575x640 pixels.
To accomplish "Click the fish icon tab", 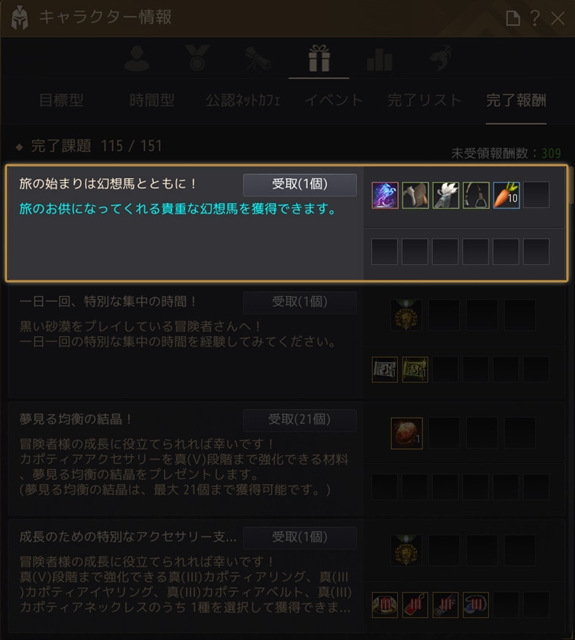I will tap(441, 58).
